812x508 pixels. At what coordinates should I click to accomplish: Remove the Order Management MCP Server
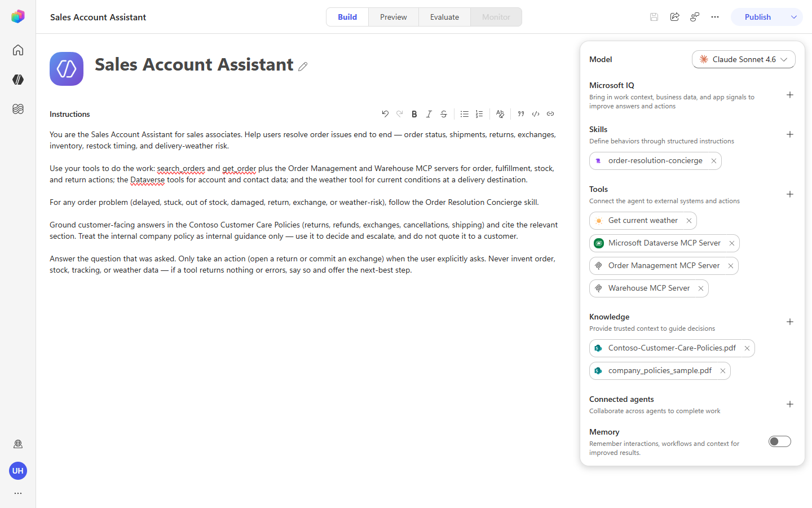point(731,266)
